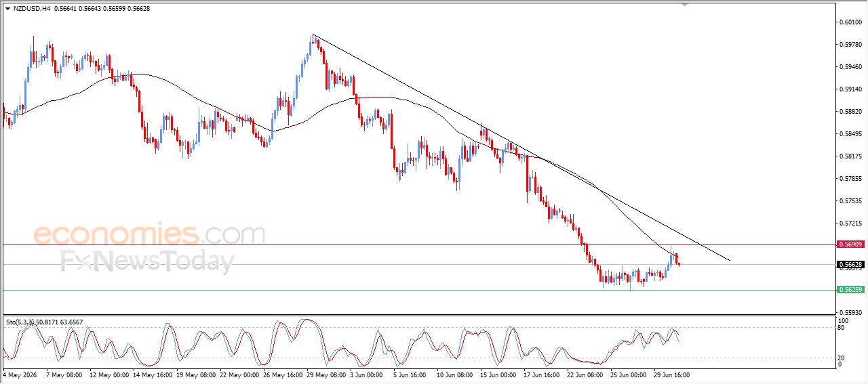Click the 0.58820 price scale label

click(x=850, y=112)
